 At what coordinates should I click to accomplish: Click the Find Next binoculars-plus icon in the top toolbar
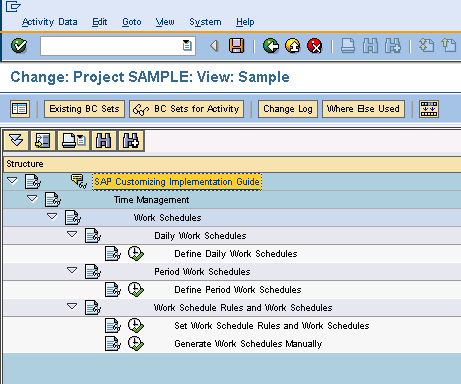pos(393,46)
